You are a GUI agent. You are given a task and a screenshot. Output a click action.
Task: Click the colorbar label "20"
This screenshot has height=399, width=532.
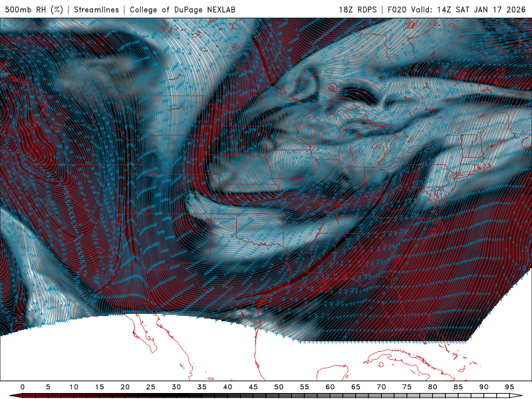[x=125, y=387]
